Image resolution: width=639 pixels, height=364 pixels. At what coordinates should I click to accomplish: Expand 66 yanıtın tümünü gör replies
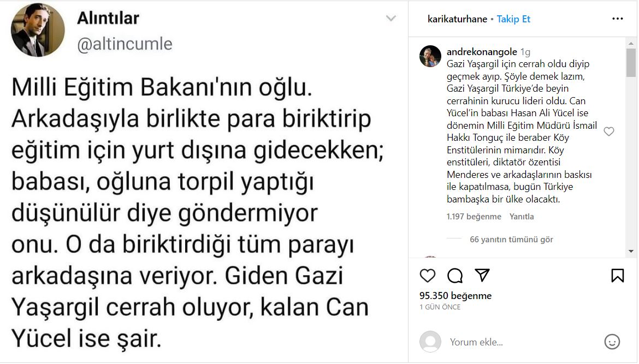coord(511,240)
